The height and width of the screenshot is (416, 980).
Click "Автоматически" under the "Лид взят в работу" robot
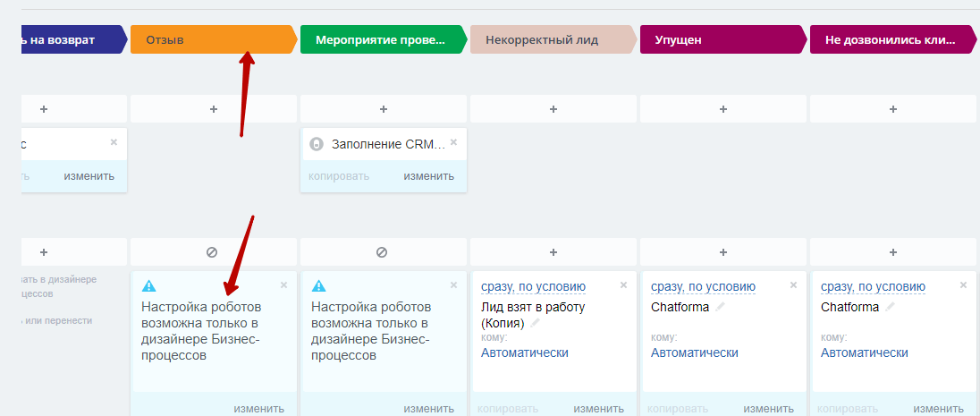pos(525,352)
